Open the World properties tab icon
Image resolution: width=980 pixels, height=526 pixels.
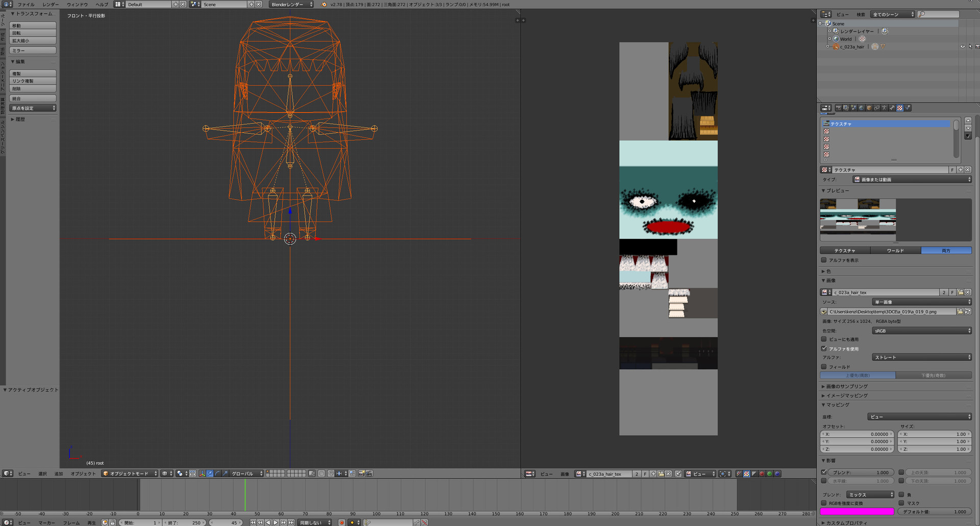click(861, 108)
